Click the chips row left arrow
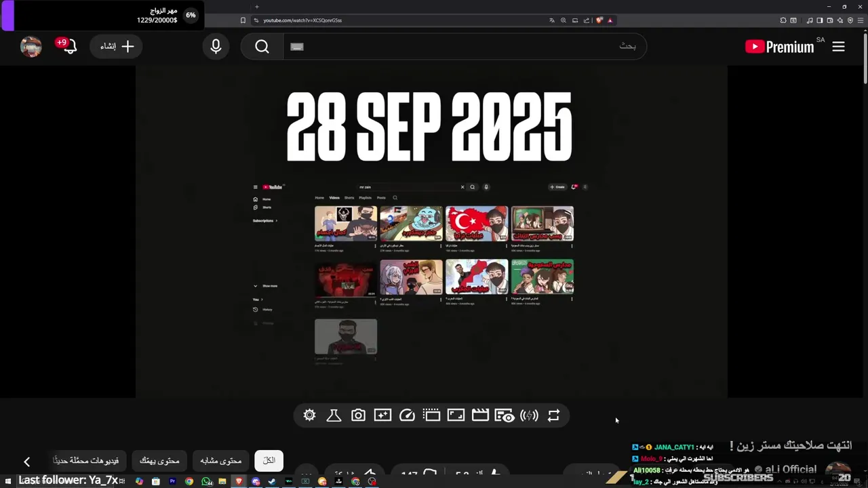 point(26,462)
